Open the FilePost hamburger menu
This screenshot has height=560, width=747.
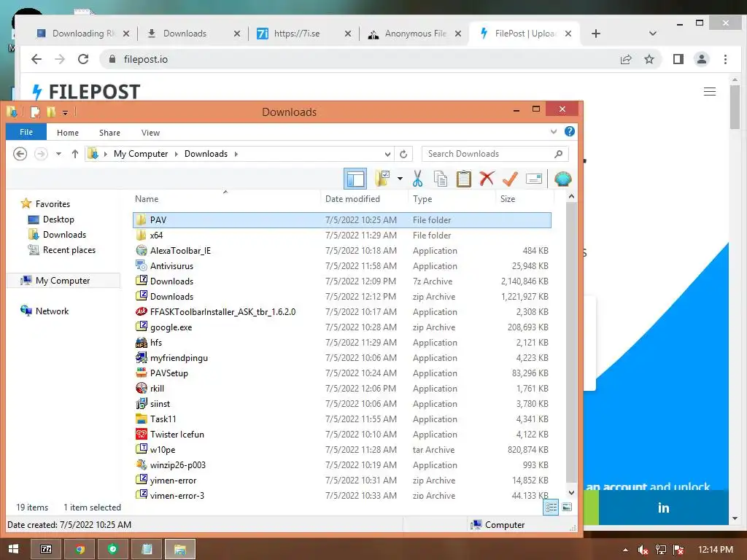(x=709, y=91)
